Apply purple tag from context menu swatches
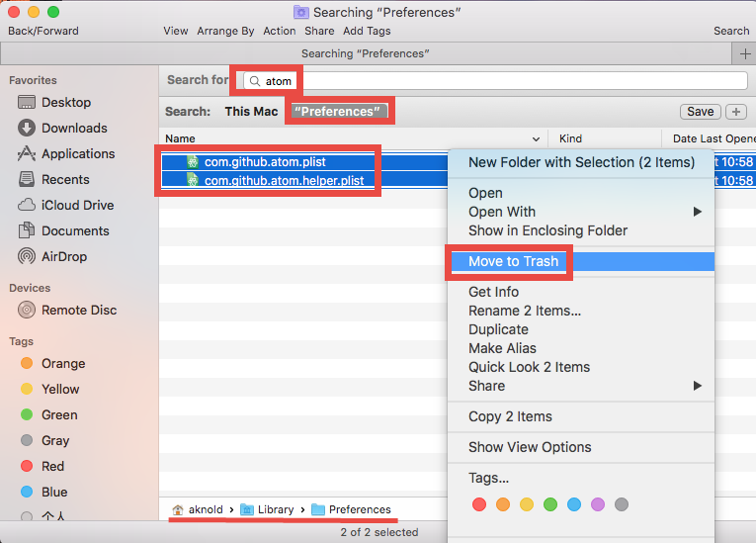756x543 pixels. click(598, 504)
